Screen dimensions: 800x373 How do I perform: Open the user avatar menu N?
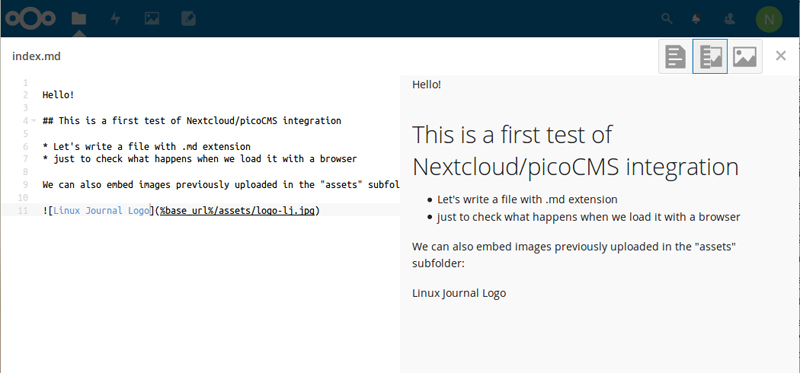(x=769, y=19)
